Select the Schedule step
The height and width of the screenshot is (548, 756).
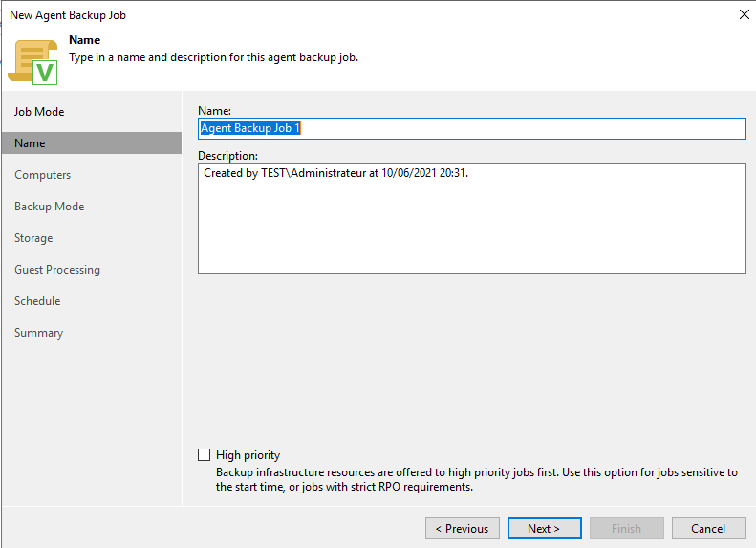pos(37,301)
